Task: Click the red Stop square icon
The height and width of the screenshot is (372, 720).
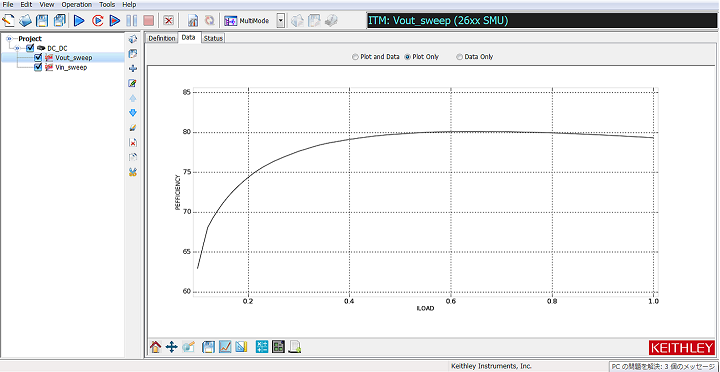Action: pos(148,20)
